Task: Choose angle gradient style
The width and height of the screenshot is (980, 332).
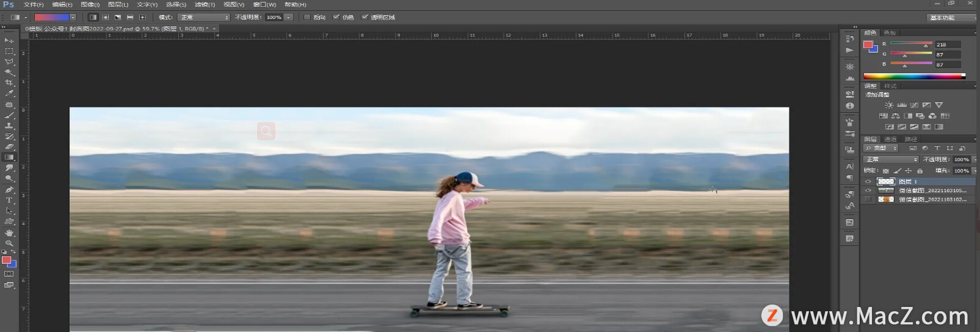Action: pyautogui.click(x=118, y=17)
